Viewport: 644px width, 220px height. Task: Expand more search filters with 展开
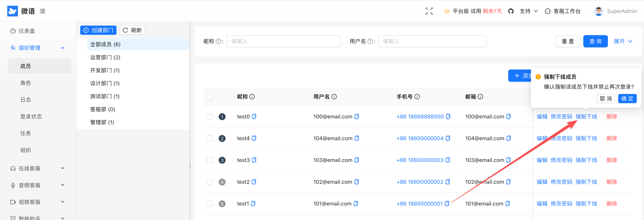click(623, 41)
